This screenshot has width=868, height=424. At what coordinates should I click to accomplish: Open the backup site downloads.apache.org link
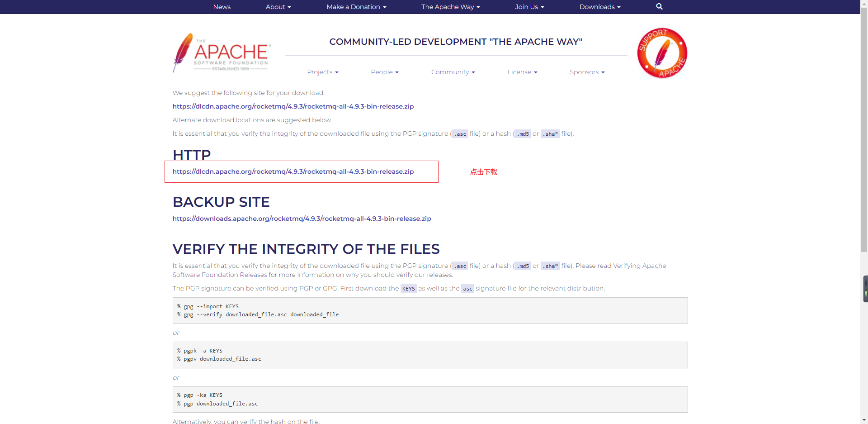tap(302, 219)
